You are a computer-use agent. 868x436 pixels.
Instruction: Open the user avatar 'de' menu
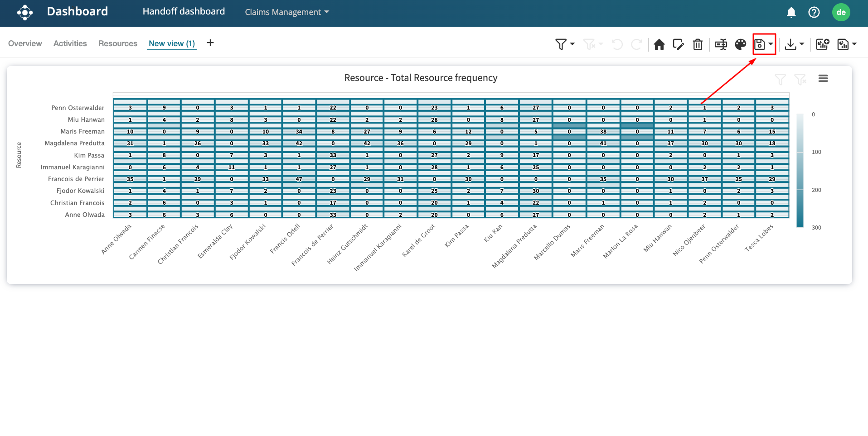point(841,13)
